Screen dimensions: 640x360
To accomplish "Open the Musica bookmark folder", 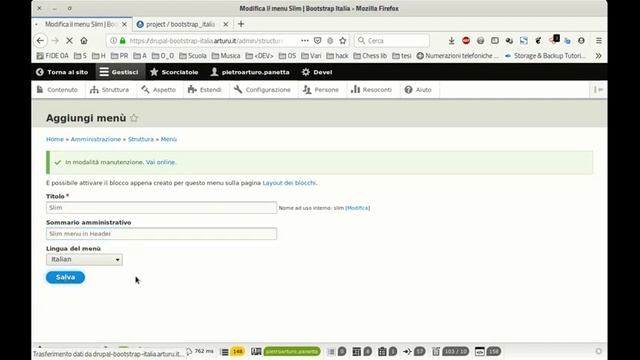I will [x=226, y=56].
